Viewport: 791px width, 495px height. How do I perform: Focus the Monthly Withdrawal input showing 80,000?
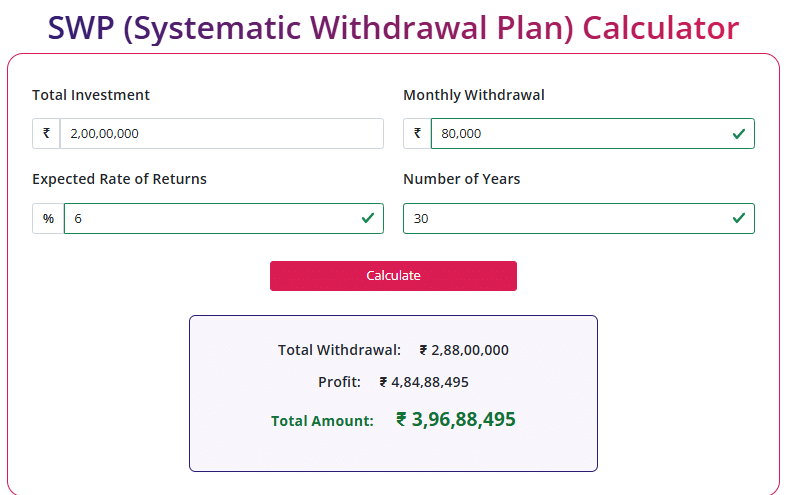coord(580,134)
